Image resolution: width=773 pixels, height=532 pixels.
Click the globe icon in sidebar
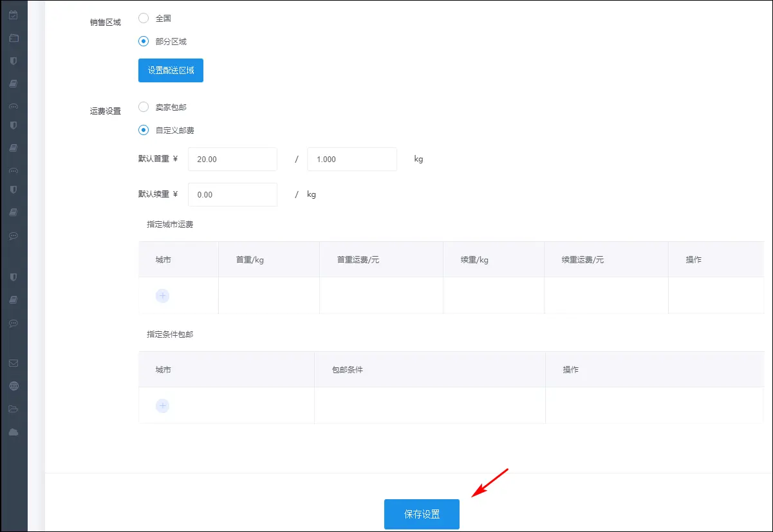coord(14,386)
